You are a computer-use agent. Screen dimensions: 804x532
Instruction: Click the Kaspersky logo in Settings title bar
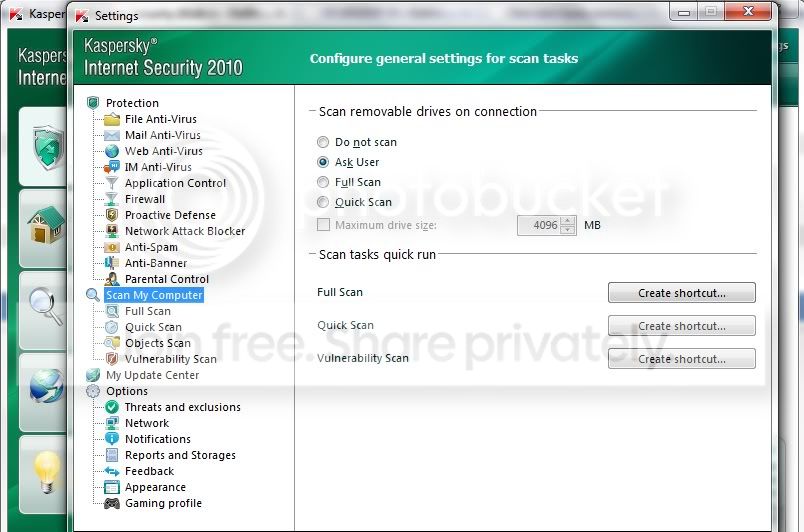[82, 16]
